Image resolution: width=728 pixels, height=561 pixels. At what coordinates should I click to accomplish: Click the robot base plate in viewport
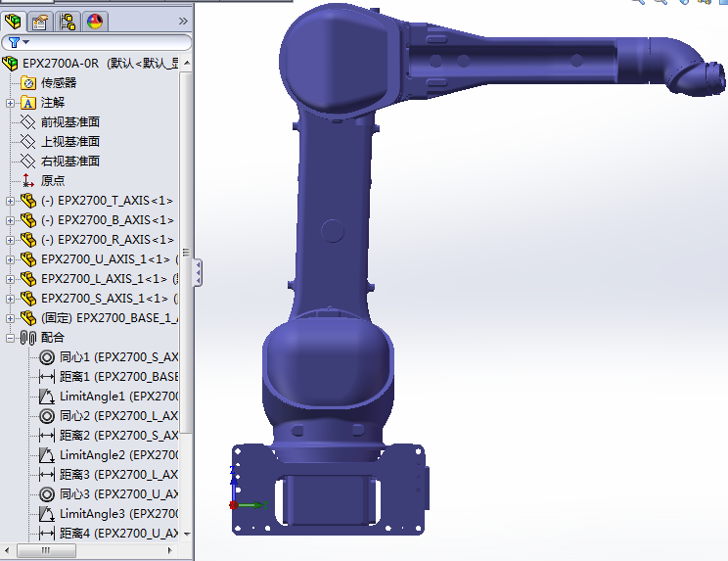tap(328, 490)
